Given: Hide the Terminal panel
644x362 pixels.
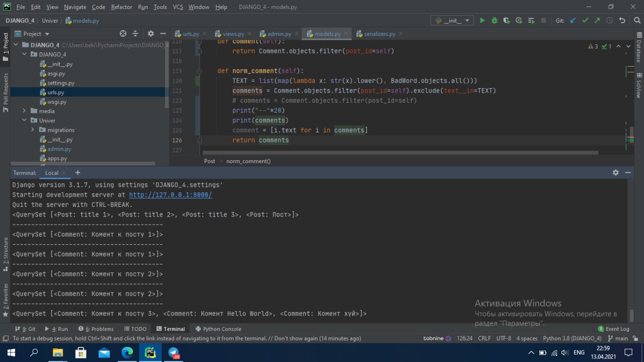Looking at the screenshot, I should [x=628, y=173].
